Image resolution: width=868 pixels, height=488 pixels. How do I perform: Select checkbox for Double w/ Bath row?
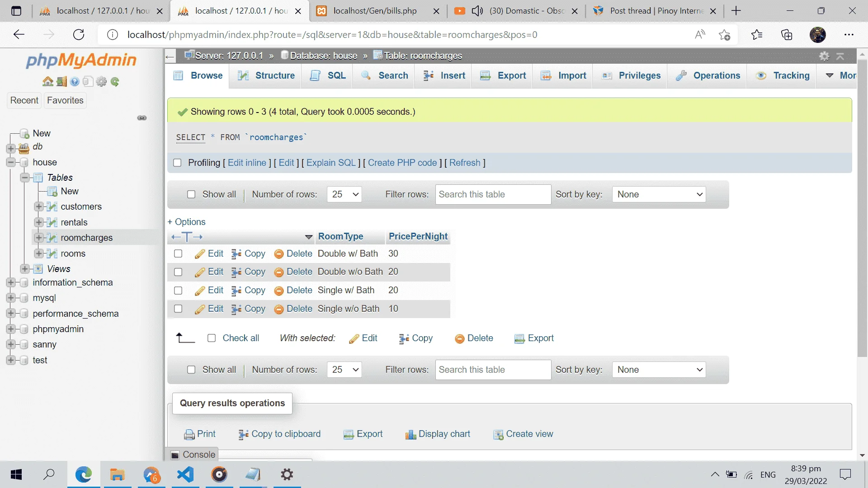point(178,253)
